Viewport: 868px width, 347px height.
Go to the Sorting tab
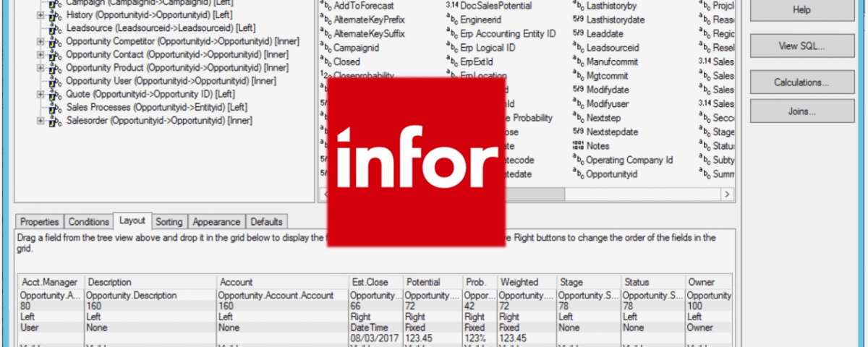[x=169, y=222]
